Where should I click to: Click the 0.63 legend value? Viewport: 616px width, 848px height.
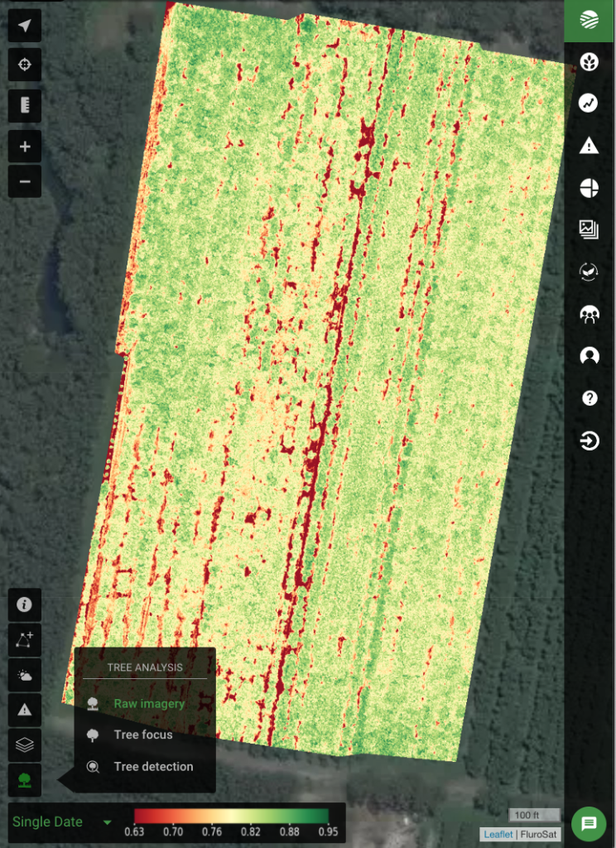134,831
